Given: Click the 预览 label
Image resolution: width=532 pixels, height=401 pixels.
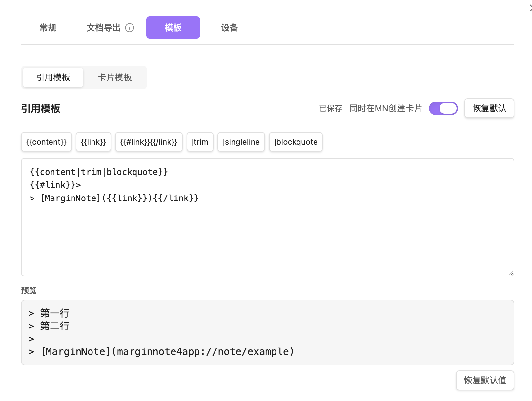Looking at the screenshot, I should [29, 290].
